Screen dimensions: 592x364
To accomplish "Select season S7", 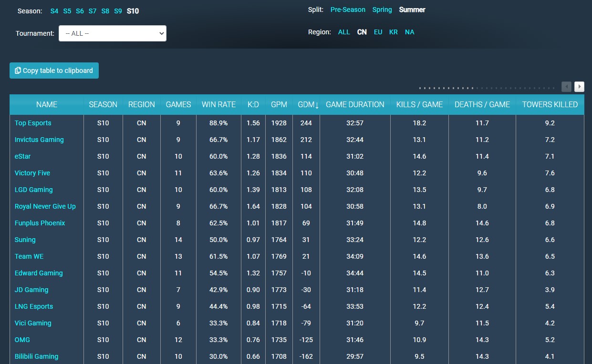I will (x=93, y=10).
